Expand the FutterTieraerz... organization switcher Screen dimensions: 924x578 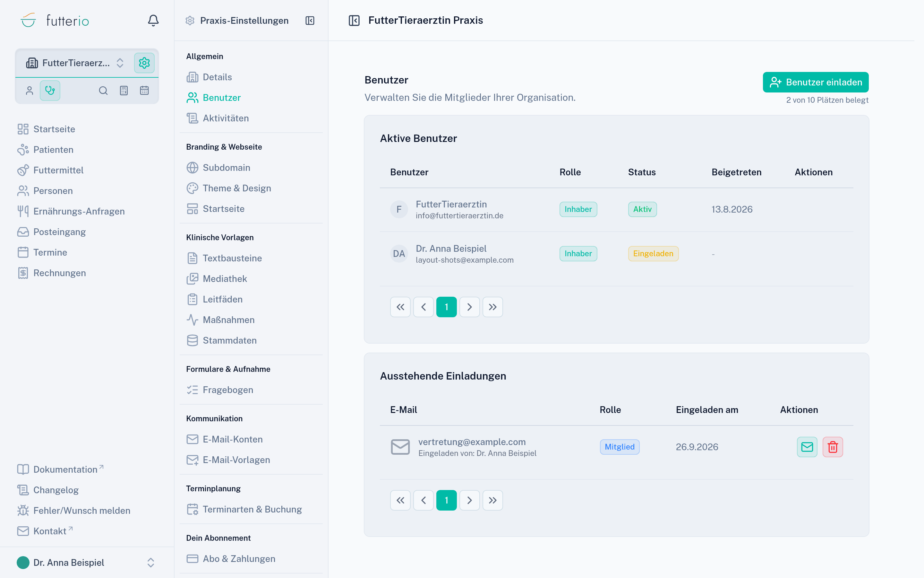(x=75, y=63)
